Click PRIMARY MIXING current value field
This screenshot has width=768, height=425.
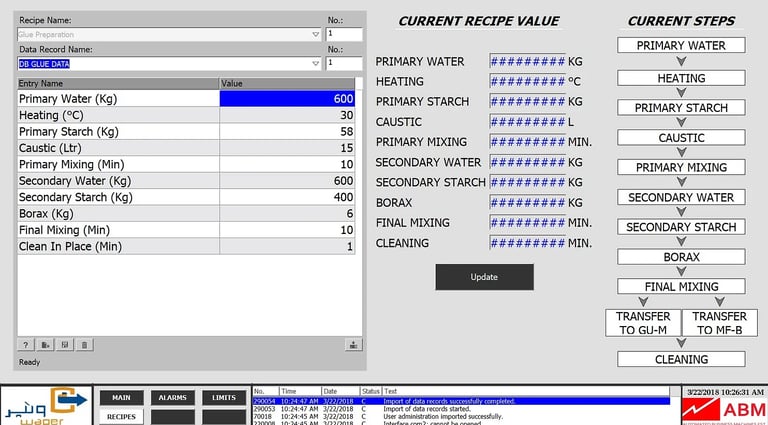point(528,142)
